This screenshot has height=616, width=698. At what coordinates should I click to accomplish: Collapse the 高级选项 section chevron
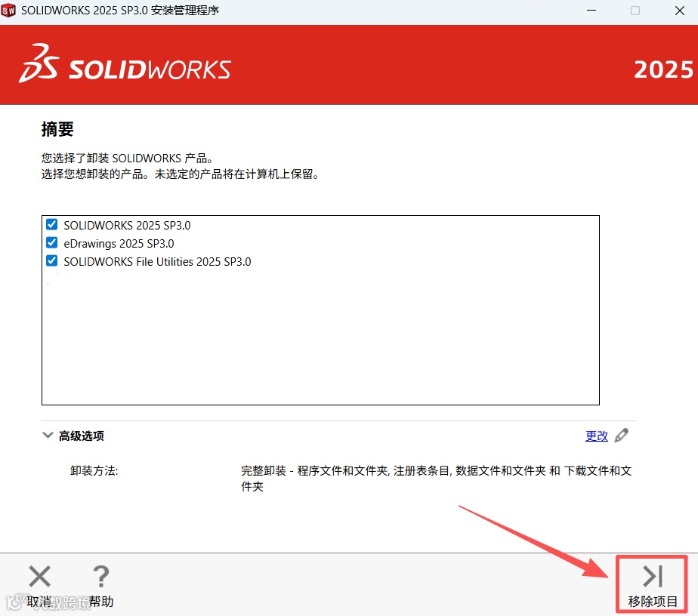coord(48,435)
